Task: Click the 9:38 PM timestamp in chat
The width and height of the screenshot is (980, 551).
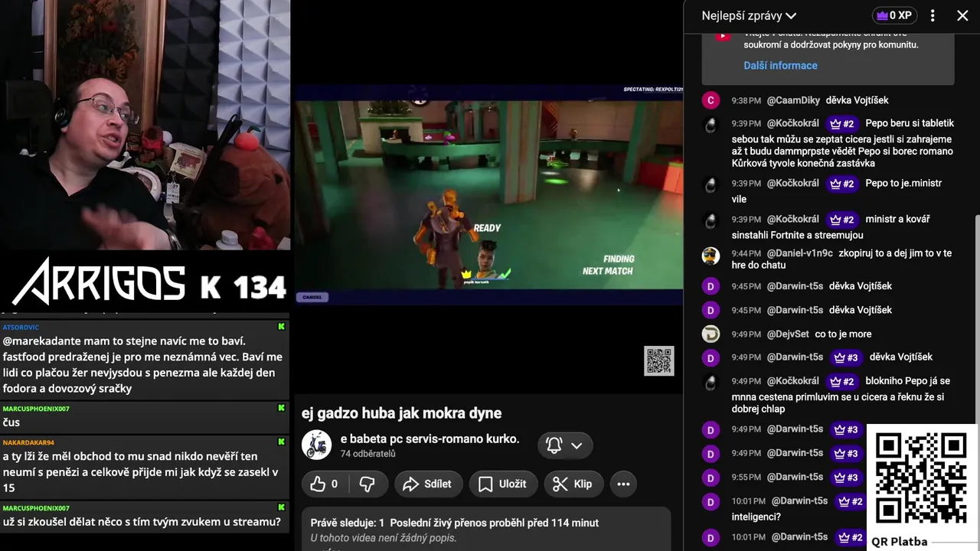Action: (x=746, y=100)
